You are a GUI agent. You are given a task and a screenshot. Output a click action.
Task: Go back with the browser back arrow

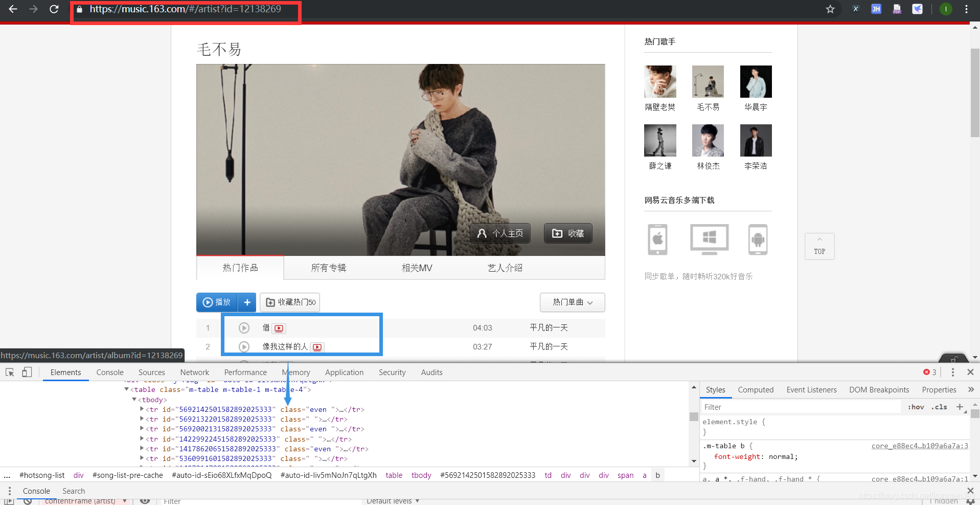tap(13, 9)
